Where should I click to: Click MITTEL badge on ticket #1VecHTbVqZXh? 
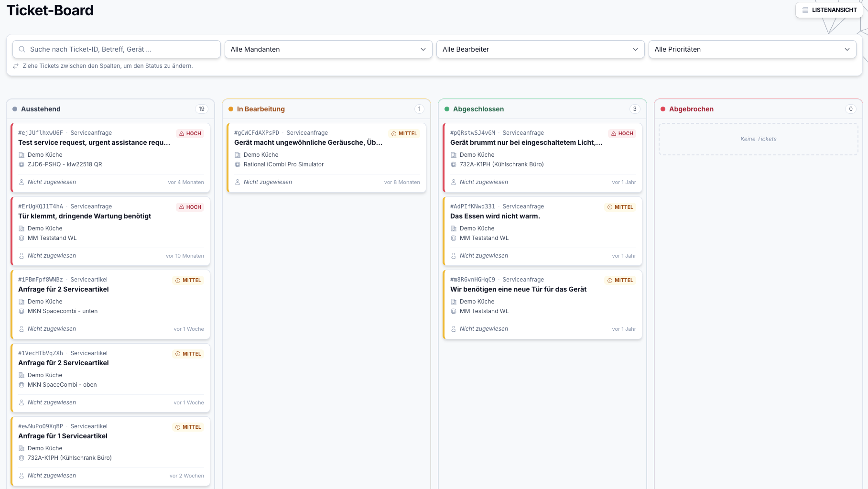click(x=188, y=354)
